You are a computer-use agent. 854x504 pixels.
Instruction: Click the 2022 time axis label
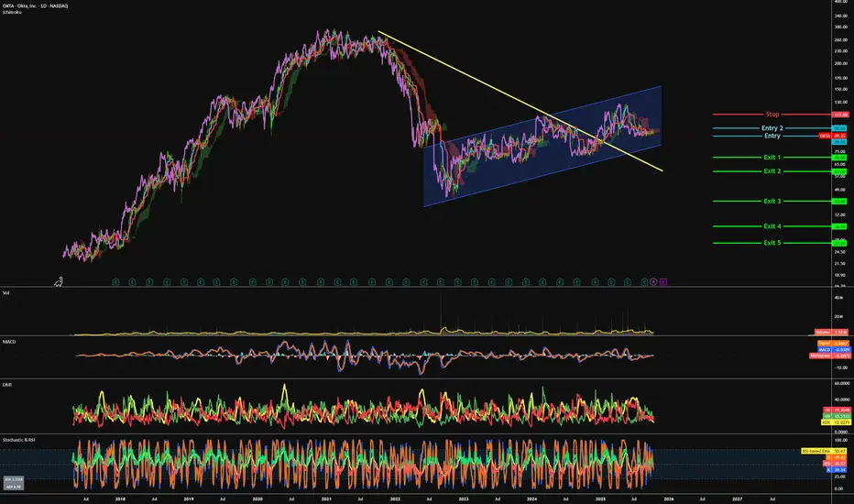394,499
